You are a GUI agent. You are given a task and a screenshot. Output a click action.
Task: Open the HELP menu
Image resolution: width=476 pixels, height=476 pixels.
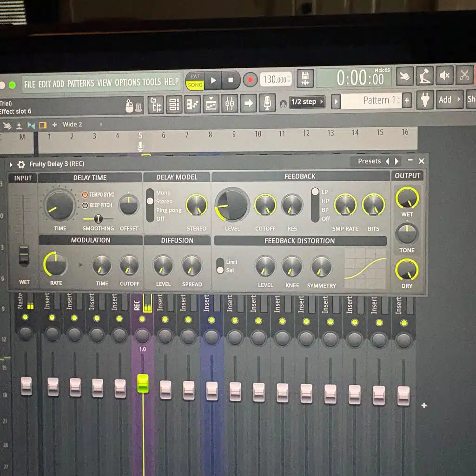pyautogui.click(x=172, y=81)
